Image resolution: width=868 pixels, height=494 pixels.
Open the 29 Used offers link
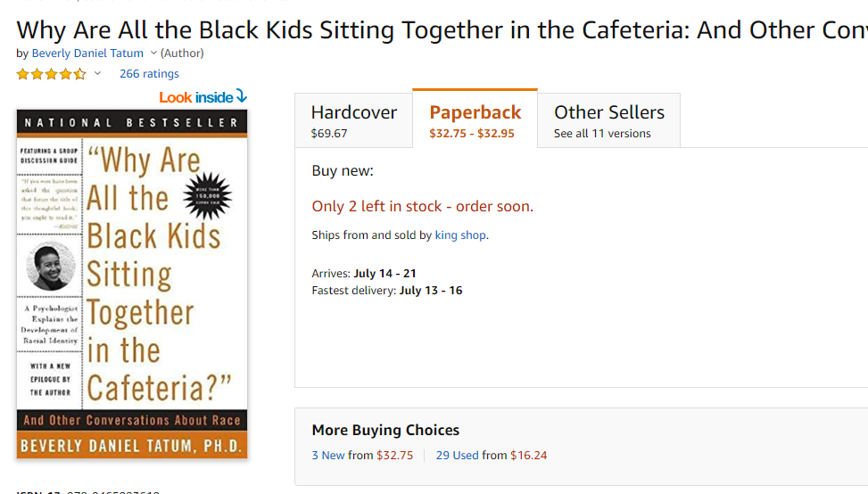click(x=458, y=456)
